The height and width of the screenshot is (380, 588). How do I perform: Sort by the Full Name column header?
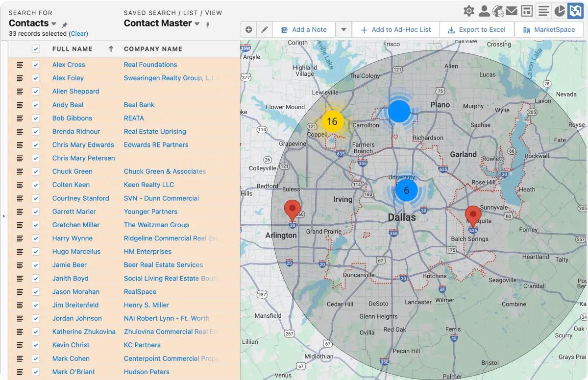pyautogui.click(x=72, y=49)
